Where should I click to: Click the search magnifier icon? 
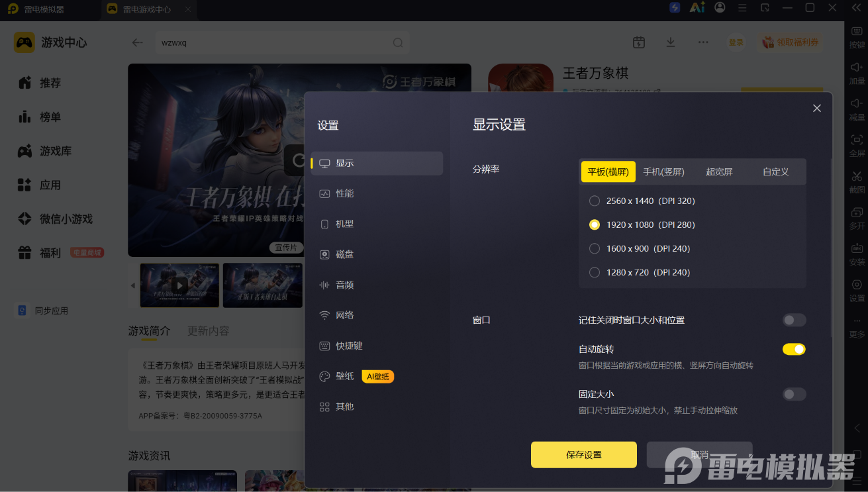398,42
